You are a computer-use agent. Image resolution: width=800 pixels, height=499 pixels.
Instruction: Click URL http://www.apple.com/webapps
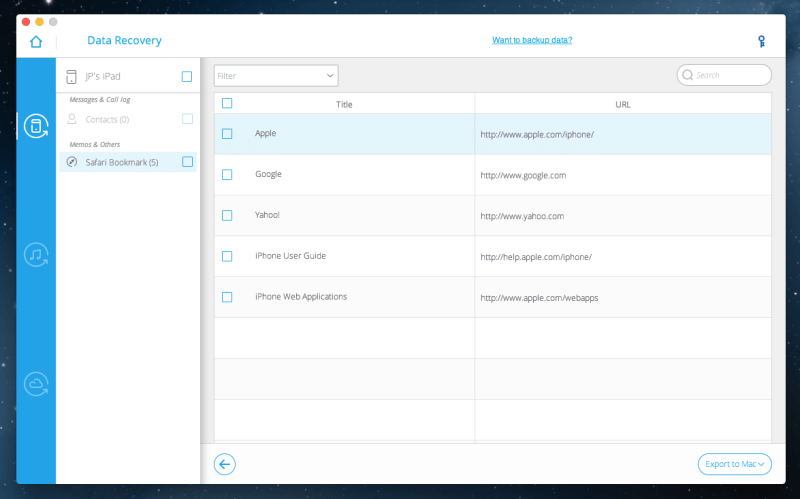click(539, 298)
